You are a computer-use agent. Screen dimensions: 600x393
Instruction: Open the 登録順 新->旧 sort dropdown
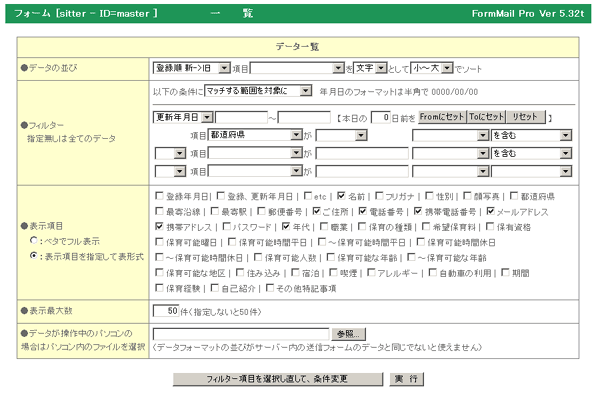pyautogui.click(x=191, y=68)
